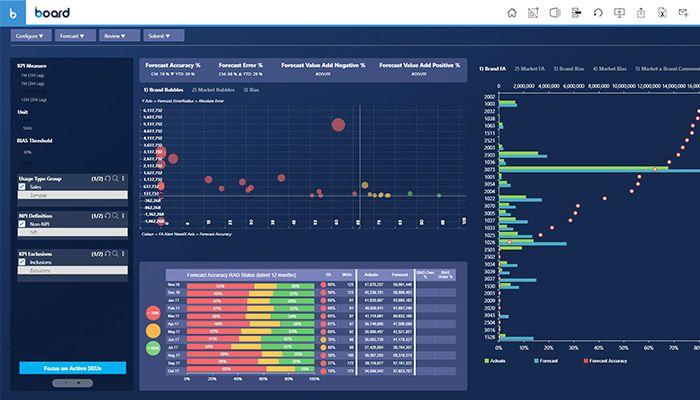The height and width of the screenshot is (400, 700).
Task: Click the Forecast Accuracy legend entry
Action: click(605, 361)
